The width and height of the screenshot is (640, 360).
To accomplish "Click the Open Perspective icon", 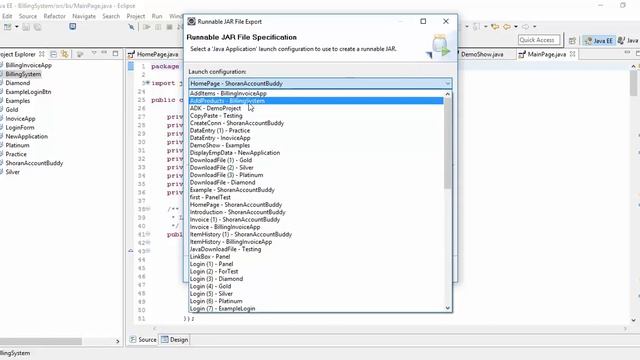I will point(572,40).
